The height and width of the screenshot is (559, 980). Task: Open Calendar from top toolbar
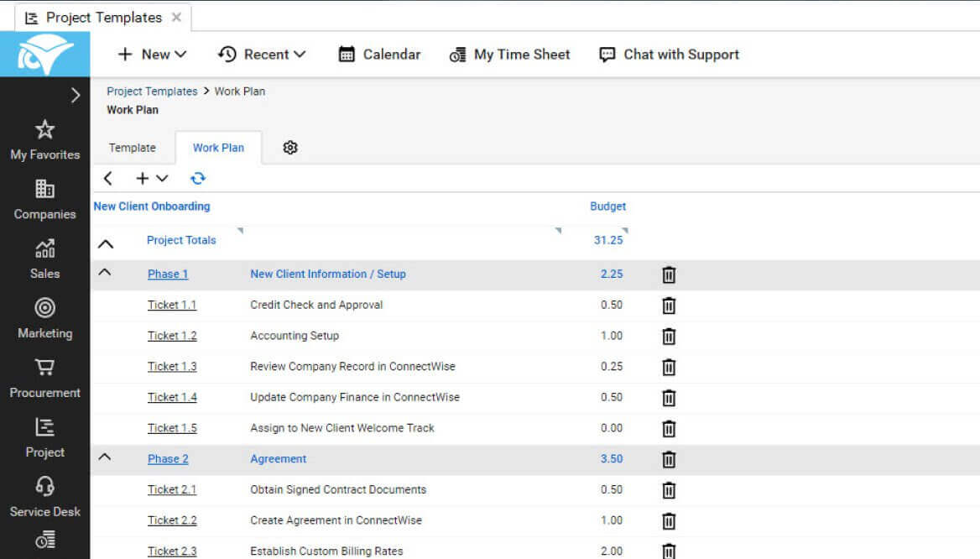click(379, 55)
